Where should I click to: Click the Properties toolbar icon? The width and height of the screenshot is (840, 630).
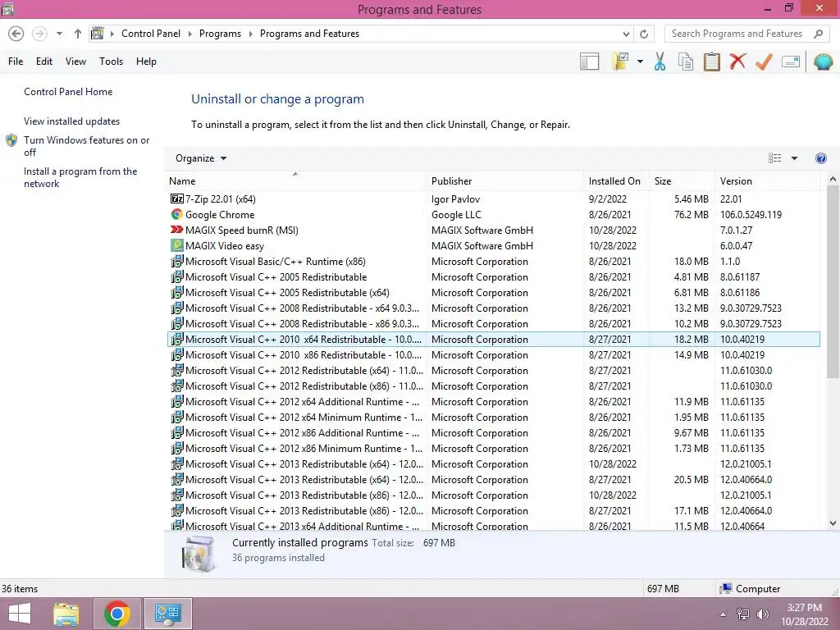pos(791,62)
